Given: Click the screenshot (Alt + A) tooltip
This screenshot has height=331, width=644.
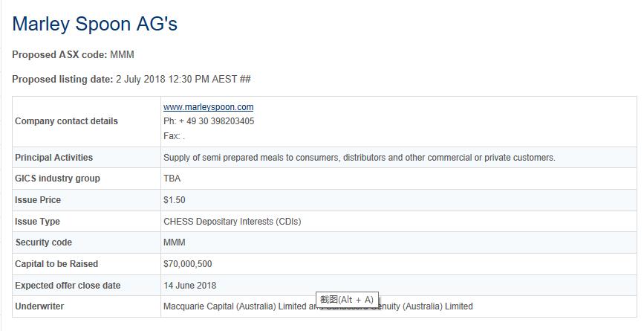Looking at the screenshot, I should click(x=347, y=300).
